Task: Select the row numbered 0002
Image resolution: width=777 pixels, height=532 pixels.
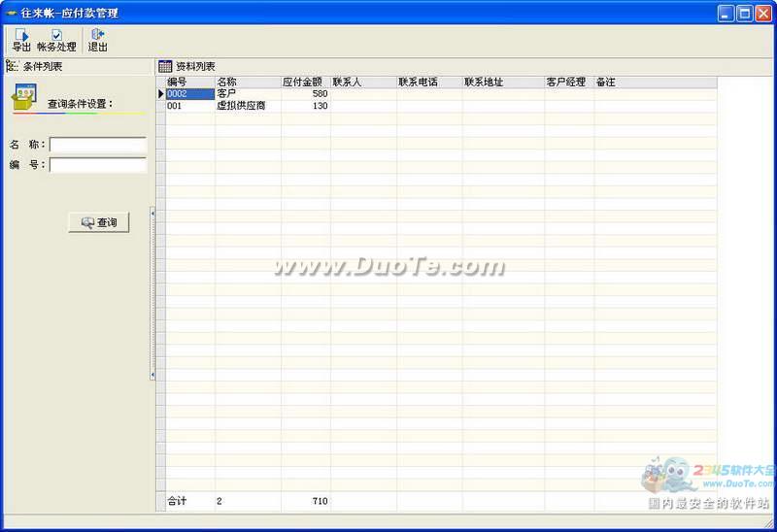Action: 188,94
